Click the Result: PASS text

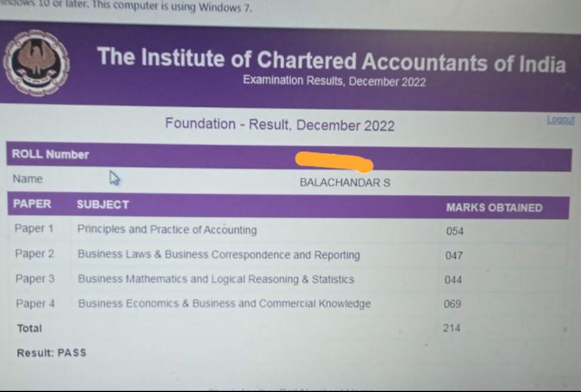[52, 353]
